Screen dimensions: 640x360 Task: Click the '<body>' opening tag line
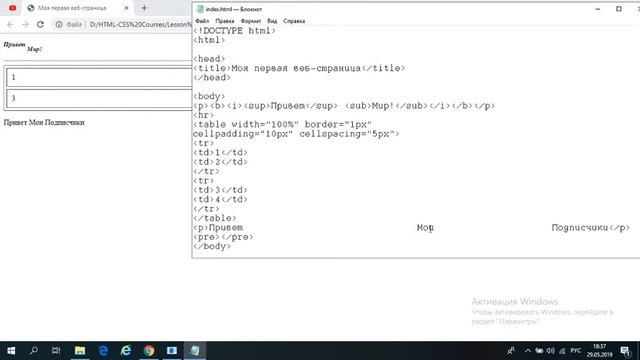pyautogui.click(x=209, y=96)
